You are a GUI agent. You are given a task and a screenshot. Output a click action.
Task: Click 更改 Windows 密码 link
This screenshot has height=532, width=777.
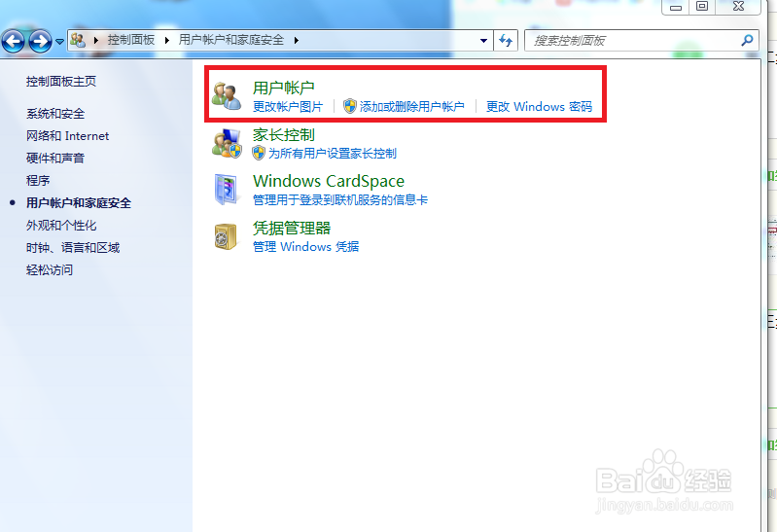(539, 107)
